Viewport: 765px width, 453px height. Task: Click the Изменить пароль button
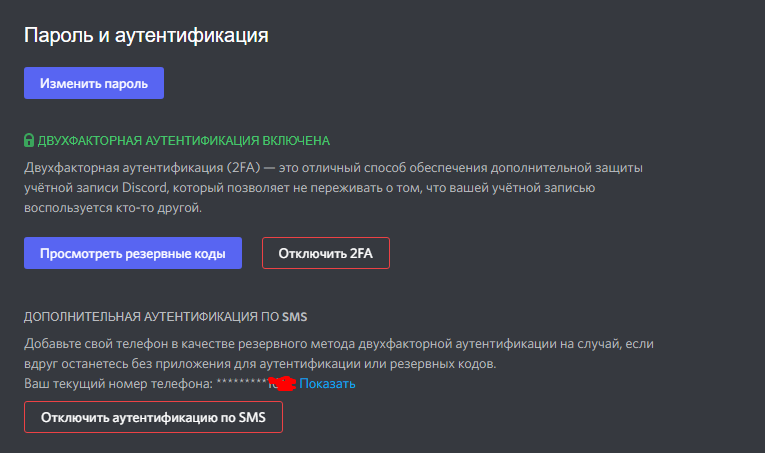pos(94,83)
